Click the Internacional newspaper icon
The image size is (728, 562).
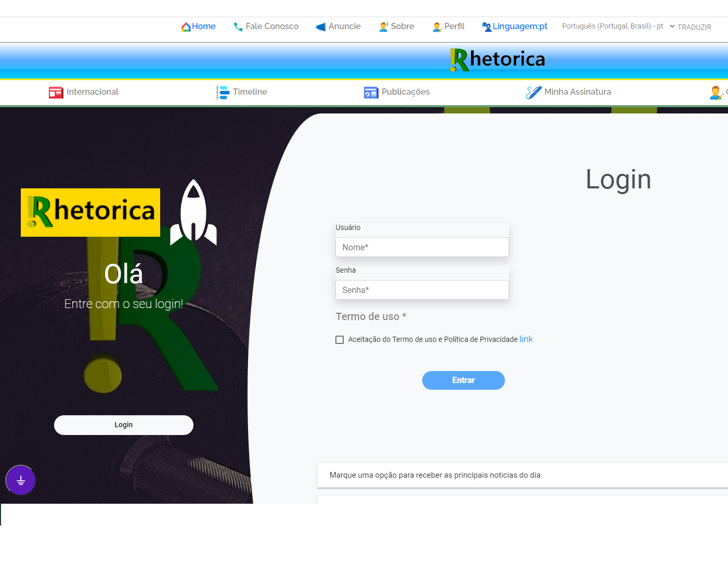tap(56, 93)
